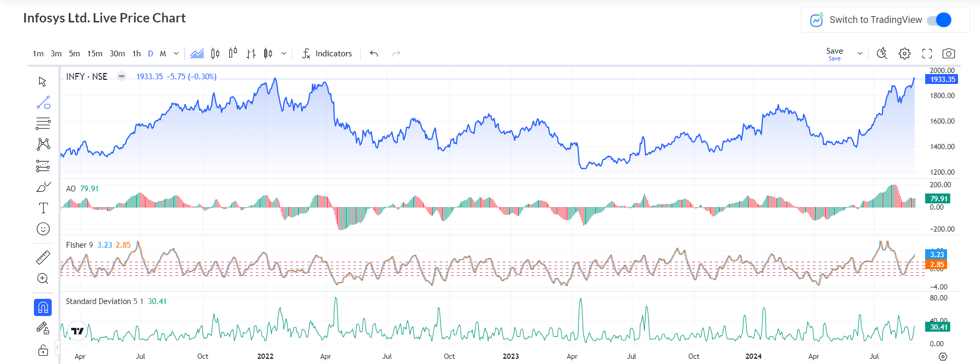Select the Text annotation tool
This screenshot has height=364, width=980.
[43, 208]
